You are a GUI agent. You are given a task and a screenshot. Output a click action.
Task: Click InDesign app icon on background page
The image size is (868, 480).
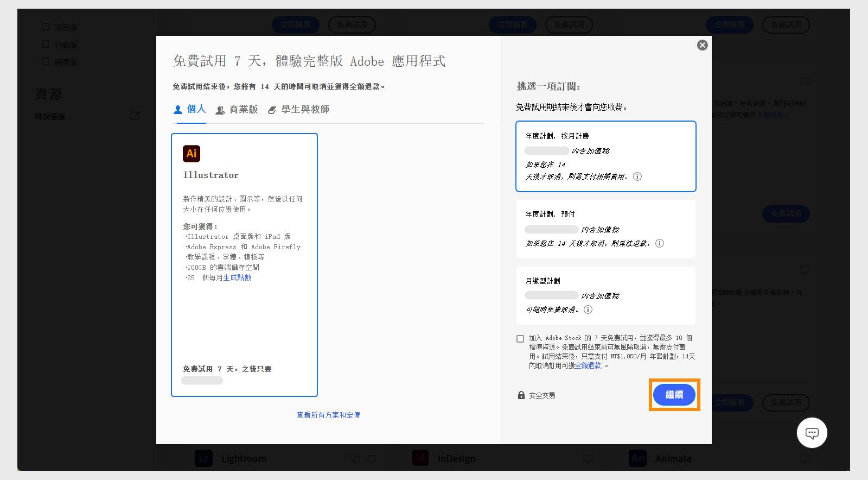coord(420,458)
